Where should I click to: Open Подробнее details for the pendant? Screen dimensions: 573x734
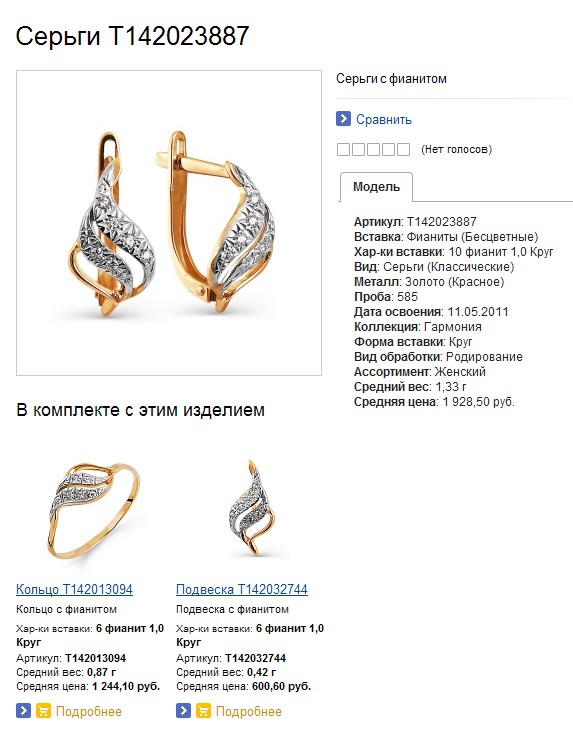[249, 712]
